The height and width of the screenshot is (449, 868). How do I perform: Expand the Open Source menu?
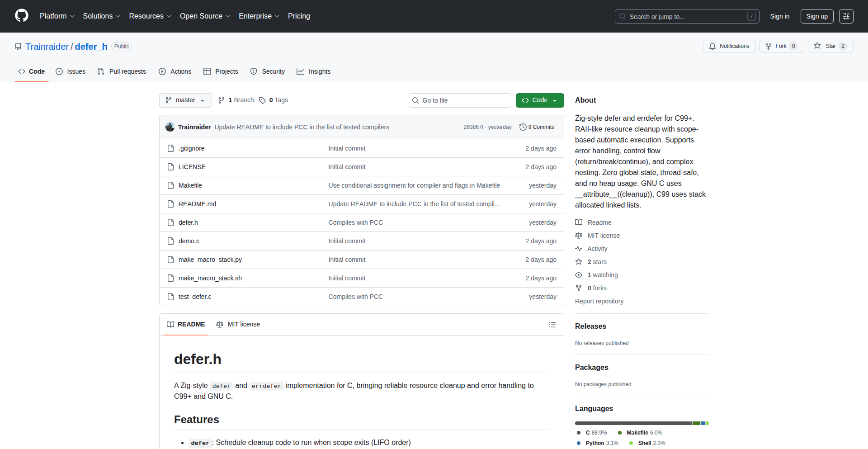[x=205, y=16]
